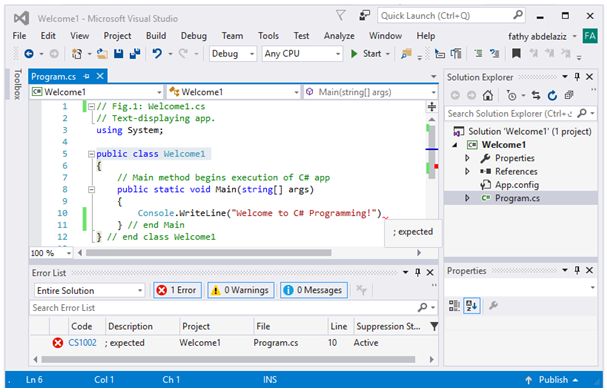Click the Welcome1 project tree node

click(x=504, y=145)
